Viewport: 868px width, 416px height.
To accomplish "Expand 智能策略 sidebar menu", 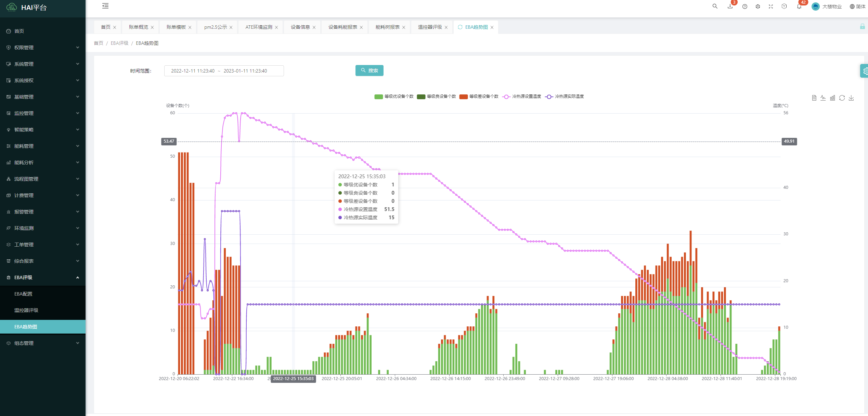I will pos(43,130).
